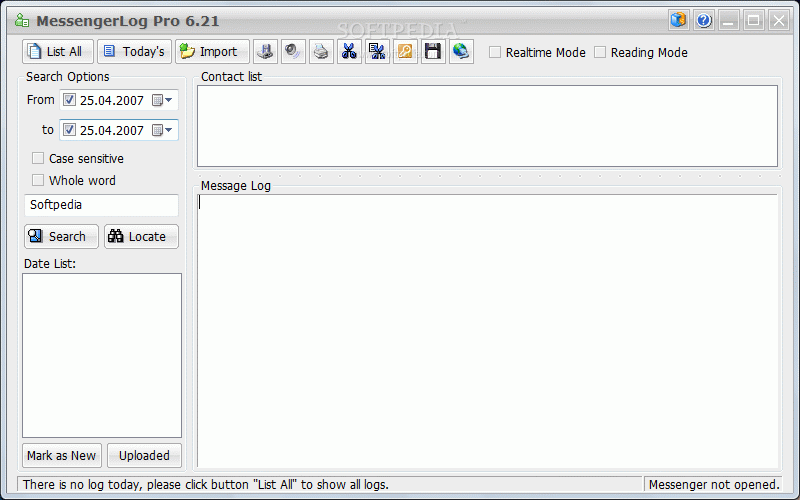Click the globe web upload icon
The image size is (800, 500).
tap(461, 52)
